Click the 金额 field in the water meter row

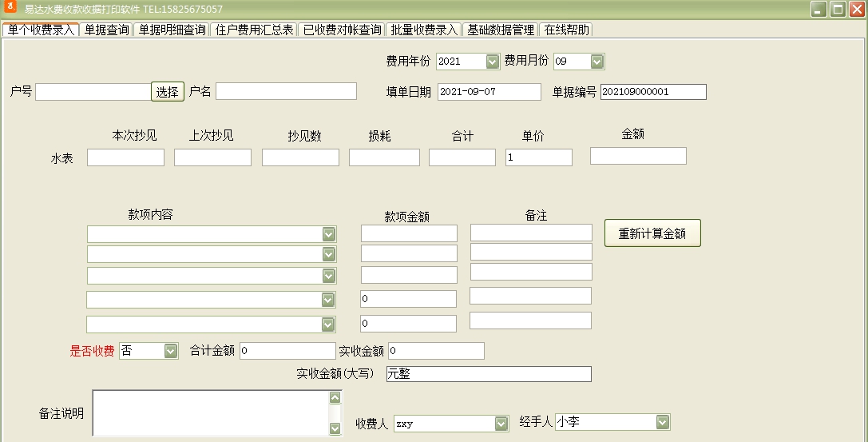(x=638, y=156)
